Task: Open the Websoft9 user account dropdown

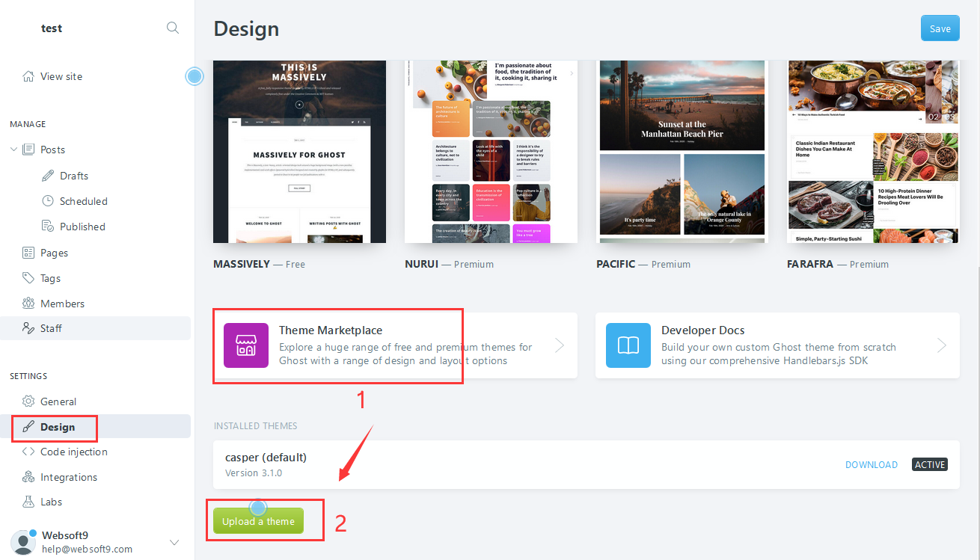Action: click(x=174, y=542)
